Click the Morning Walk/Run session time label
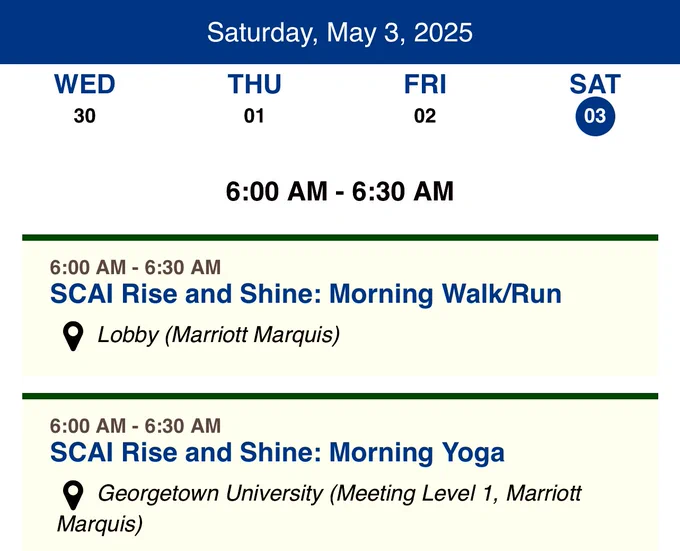The image size is (680, 551). click(135, 267)
